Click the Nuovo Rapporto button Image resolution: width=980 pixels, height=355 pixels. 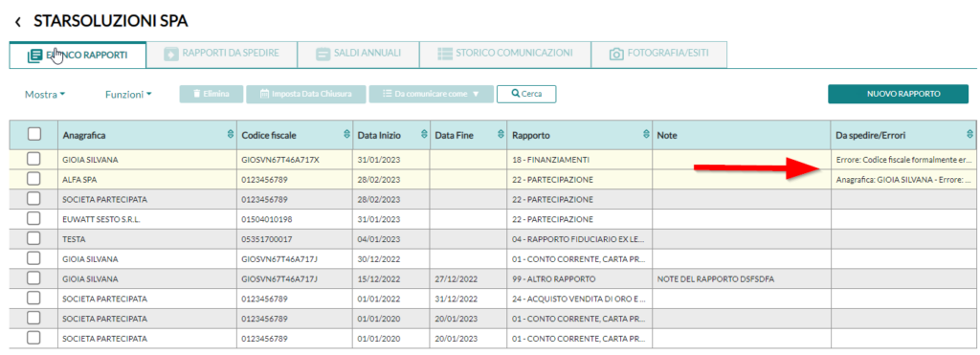click(898, 94)
